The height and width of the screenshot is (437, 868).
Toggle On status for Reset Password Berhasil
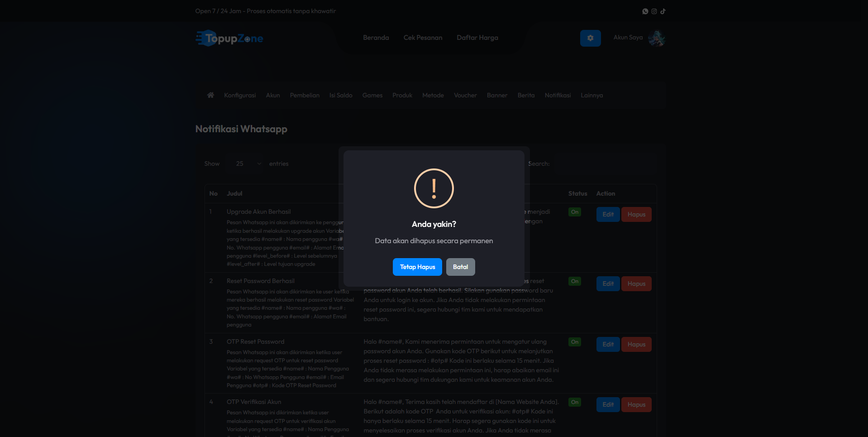pyautogui.click(x=575, y=281)
